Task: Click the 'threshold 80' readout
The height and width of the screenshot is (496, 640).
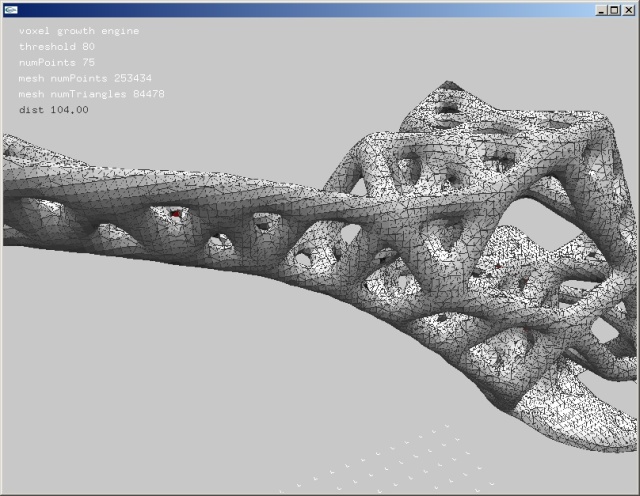Action: pyautogui.click(x=57, y=47)
